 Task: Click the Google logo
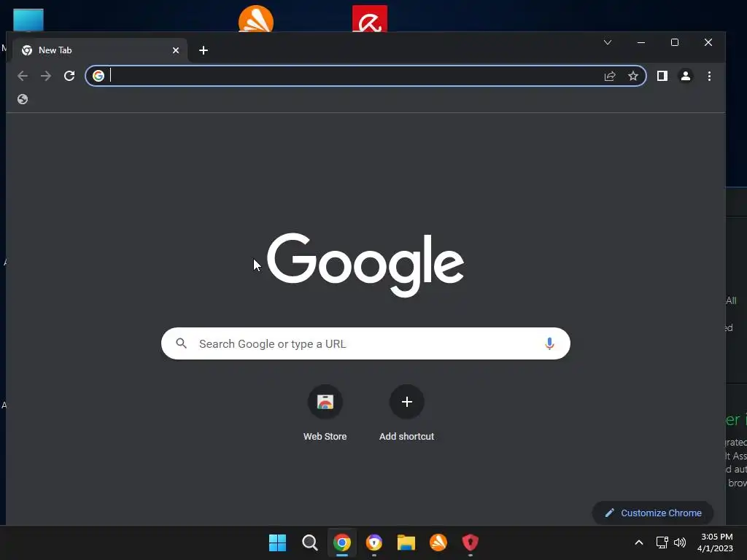(x=365, y=264)
